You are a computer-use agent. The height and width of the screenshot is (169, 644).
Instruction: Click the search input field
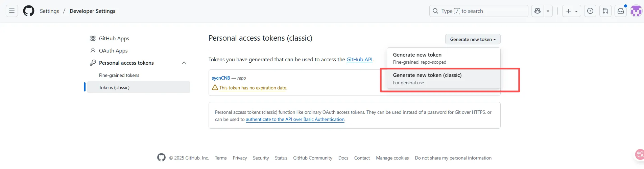478,11
